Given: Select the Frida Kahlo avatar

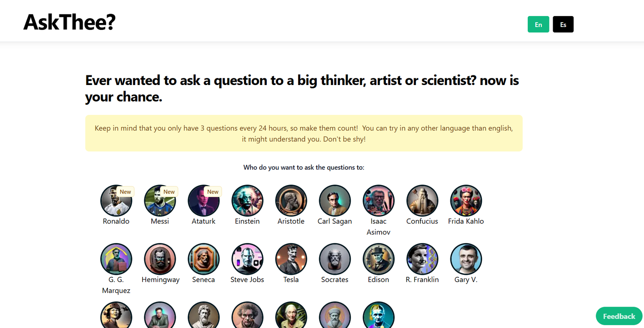Looking at the screenshot, I should point(466,201).
